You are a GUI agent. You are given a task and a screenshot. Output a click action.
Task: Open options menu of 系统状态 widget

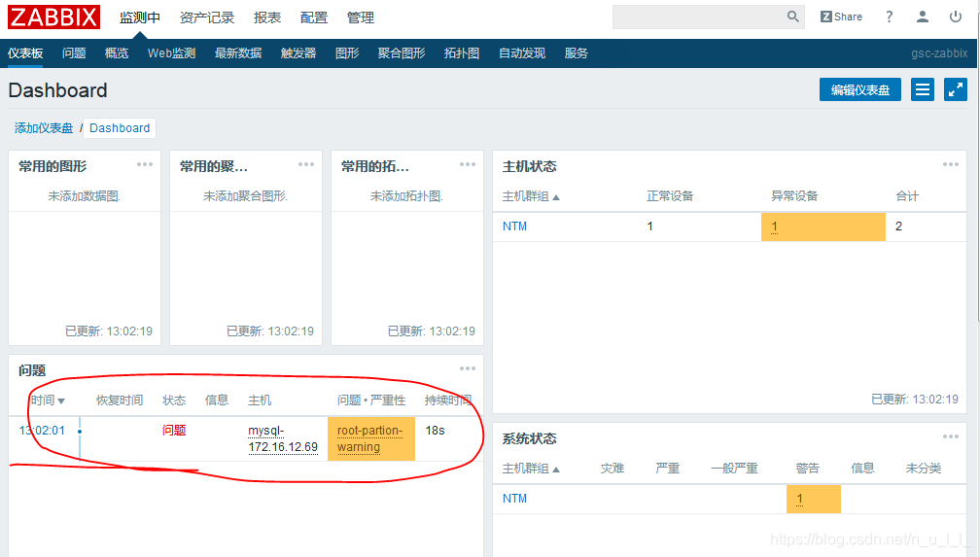click(950, 436)
